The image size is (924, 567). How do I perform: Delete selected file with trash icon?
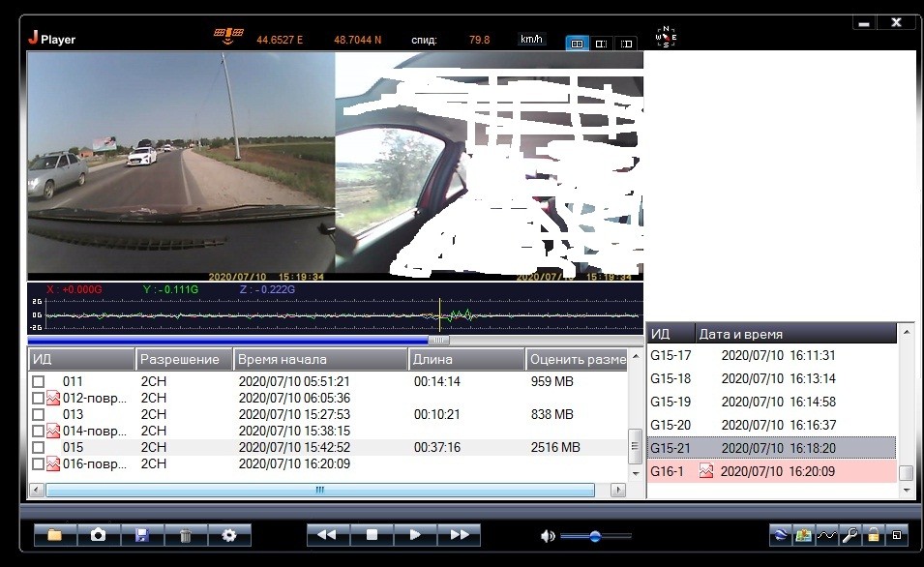point(186,535)
